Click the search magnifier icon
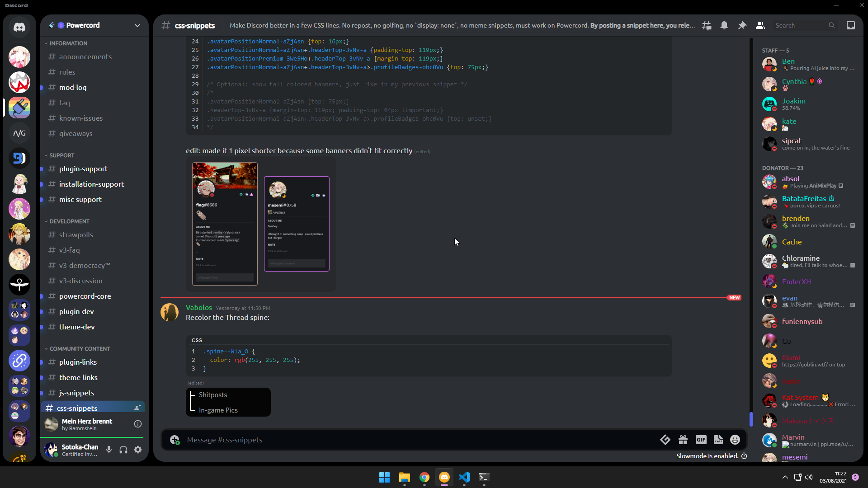Image resolution: width=868 pixels, height=488 pixels. point(831,25)
